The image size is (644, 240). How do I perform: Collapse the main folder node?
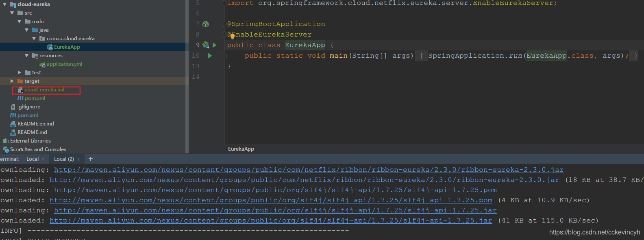click(19, 22)
